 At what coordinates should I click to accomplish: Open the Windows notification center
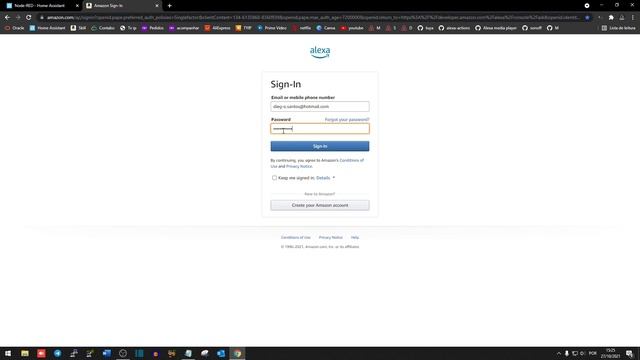[630, 353]
